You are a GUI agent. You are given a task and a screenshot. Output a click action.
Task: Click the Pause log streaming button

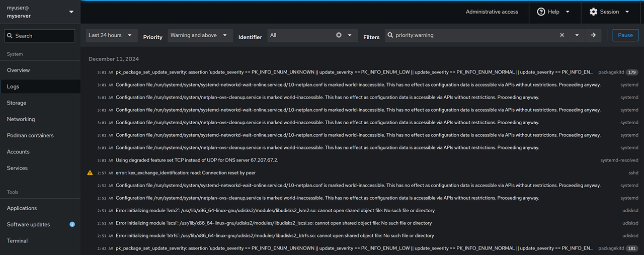pos(625,35)
